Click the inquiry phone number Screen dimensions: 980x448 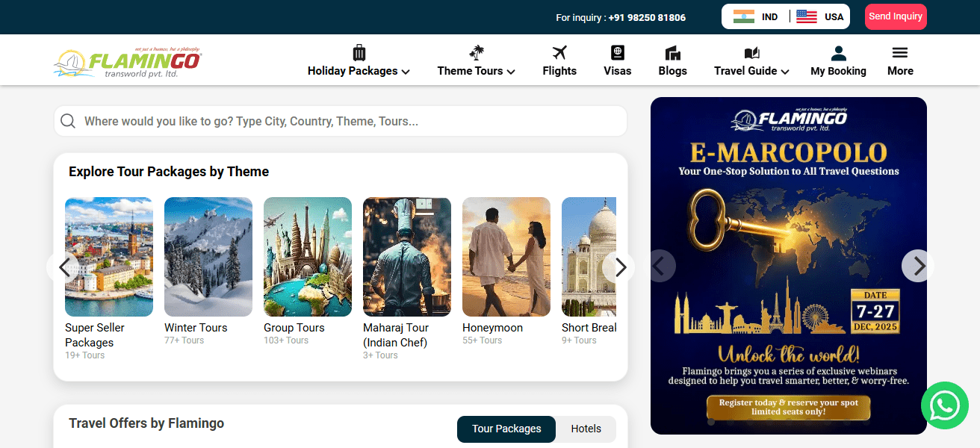point(647,17)
